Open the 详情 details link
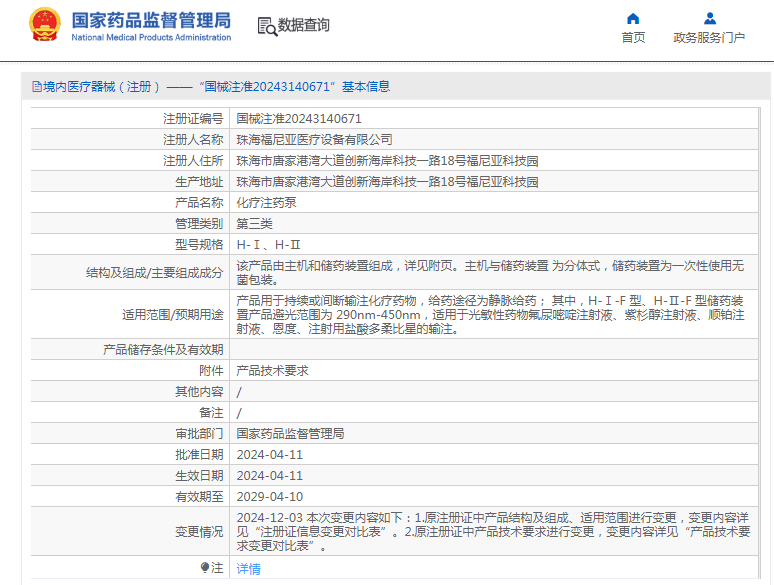774x585 pixels. tap(248, 569)
